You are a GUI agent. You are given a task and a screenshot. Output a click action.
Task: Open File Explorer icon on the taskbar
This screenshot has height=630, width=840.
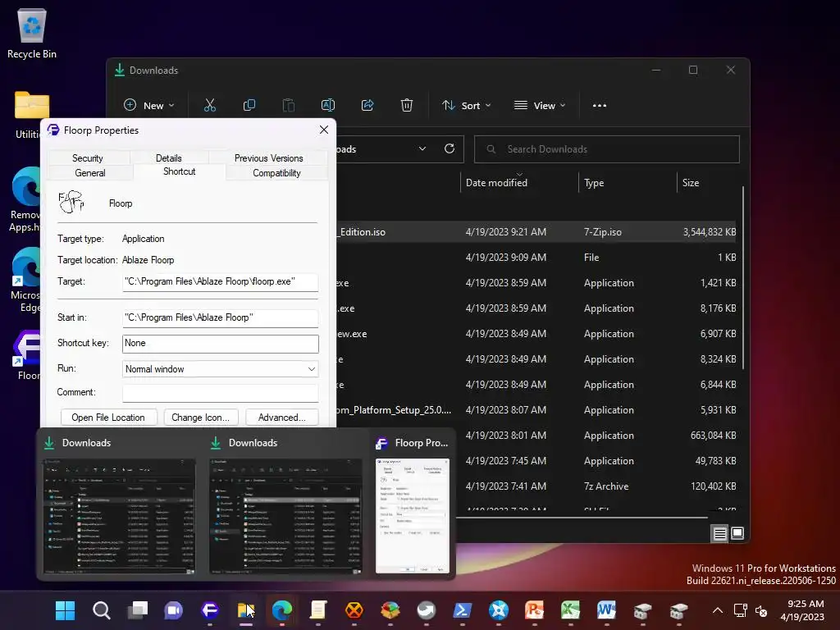(x=246, y=610)
